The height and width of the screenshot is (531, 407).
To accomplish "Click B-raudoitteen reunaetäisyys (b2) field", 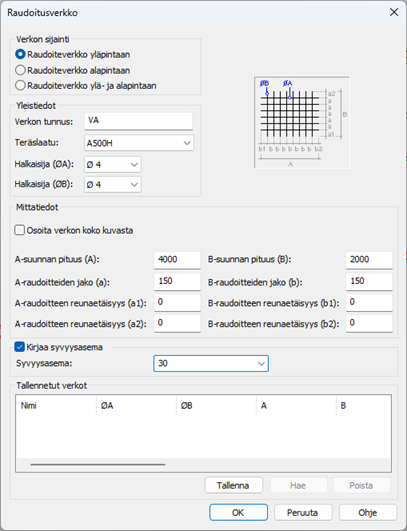I will point(369,323).
